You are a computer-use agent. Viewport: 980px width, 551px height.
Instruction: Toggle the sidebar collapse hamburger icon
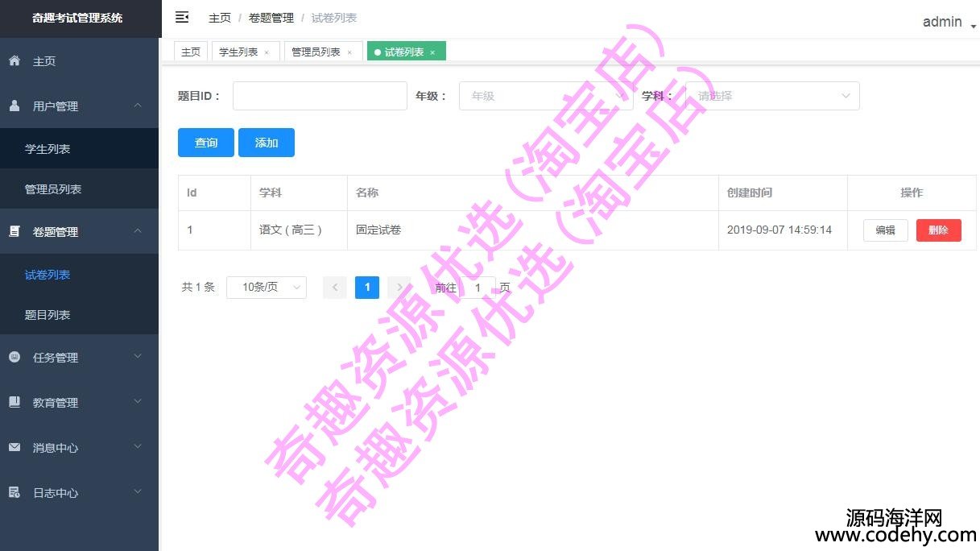point(182,17)
